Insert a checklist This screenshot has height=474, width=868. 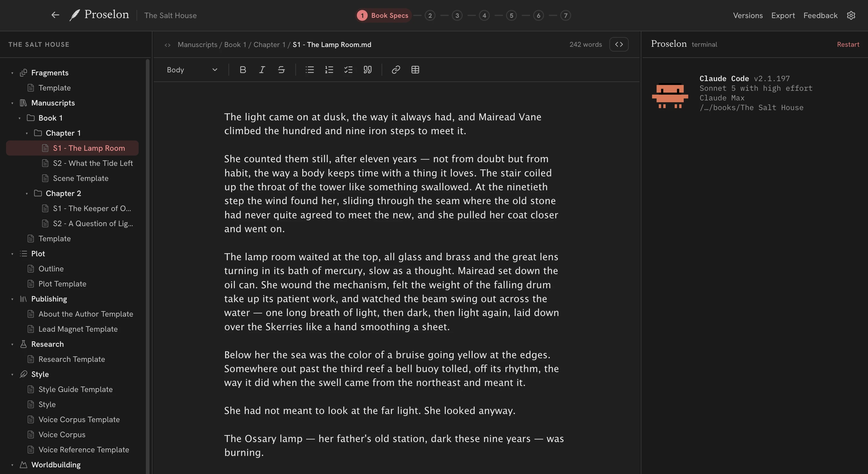click(348, 70)
